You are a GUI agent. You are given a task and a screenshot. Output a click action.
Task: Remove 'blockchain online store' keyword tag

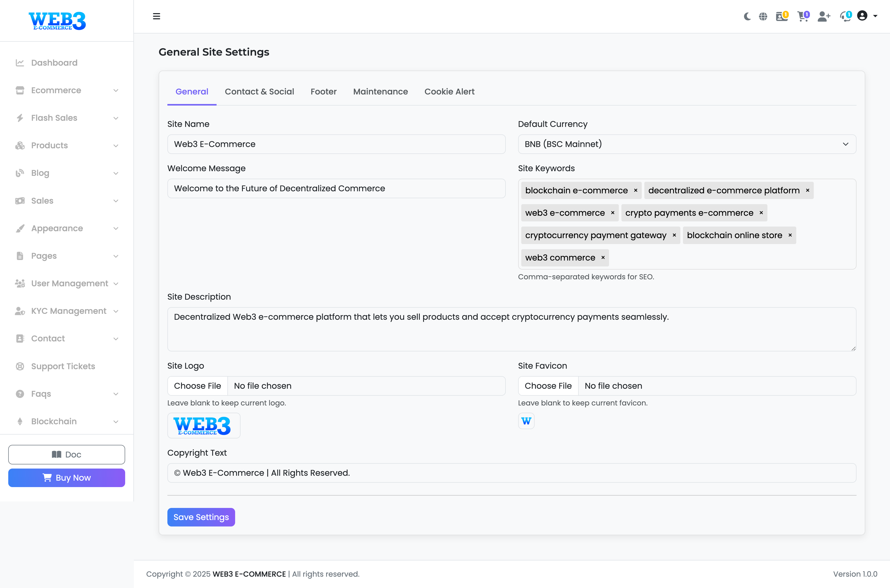(x=790, y=235)
